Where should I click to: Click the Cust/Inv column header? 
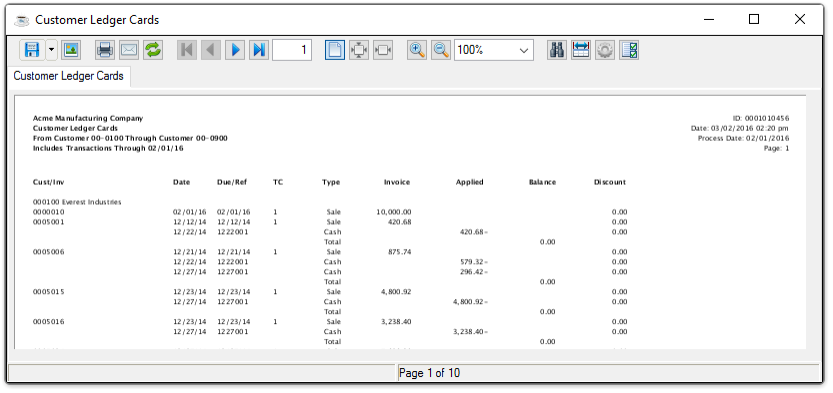click(x=48, y=182)
